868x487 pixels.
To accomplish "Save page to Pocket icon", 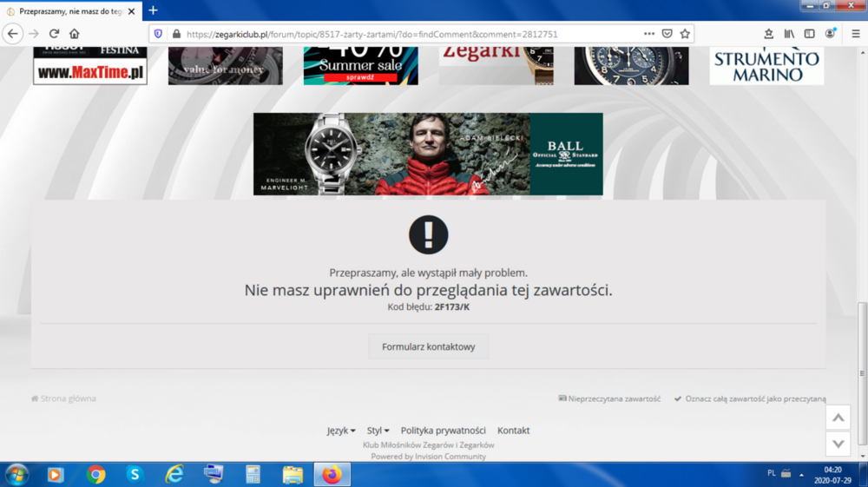I will (x=667, y=34).
